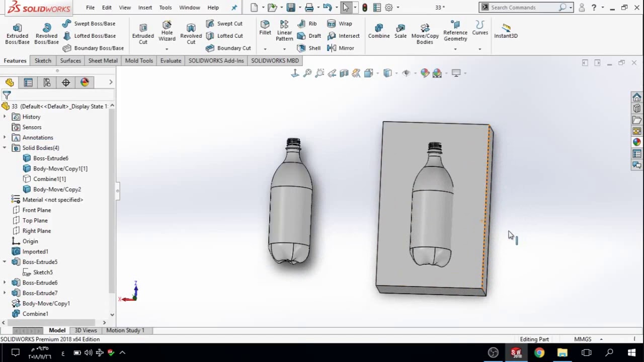Open the ConfigurationManager panel tab

[x=47, y=82]
